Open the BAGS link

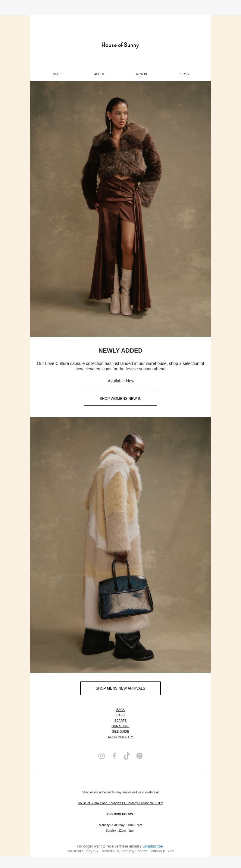click(120, 710)
